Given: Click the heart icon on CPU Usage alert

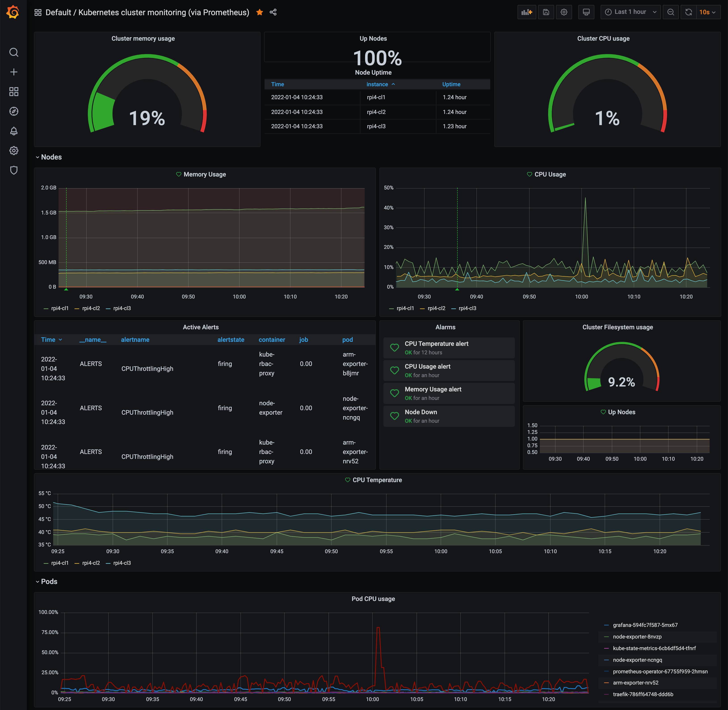Looking at the screenshot, I should (x=395, y=370).
